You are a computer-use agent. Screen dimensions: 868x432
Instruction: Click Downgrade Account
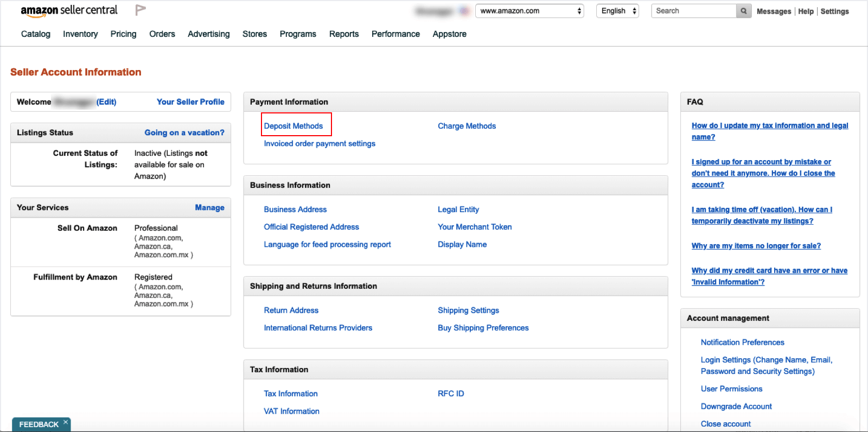point(736,406)
